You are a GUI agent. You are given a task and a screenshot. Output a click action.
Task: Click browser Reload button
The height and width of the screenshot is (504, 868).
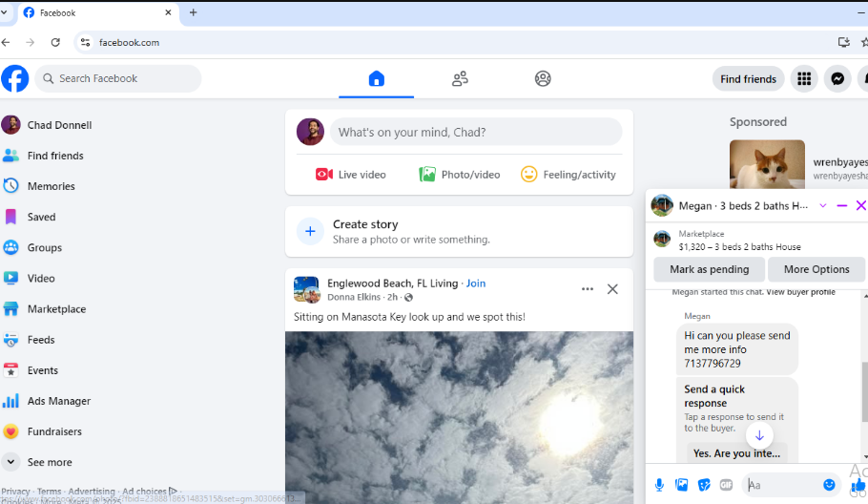[x=55, y=43]
